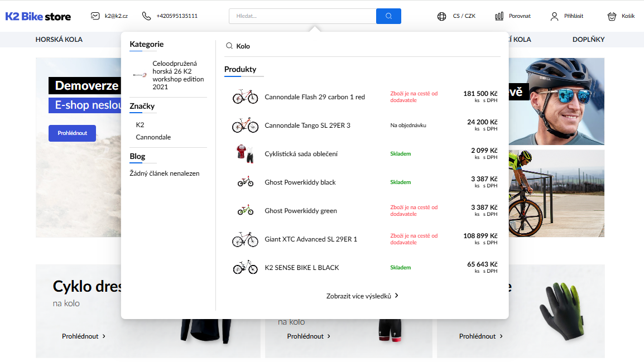Select K2 brand
The height and width of the screenshot is (362, 644).
click(140, 125)
